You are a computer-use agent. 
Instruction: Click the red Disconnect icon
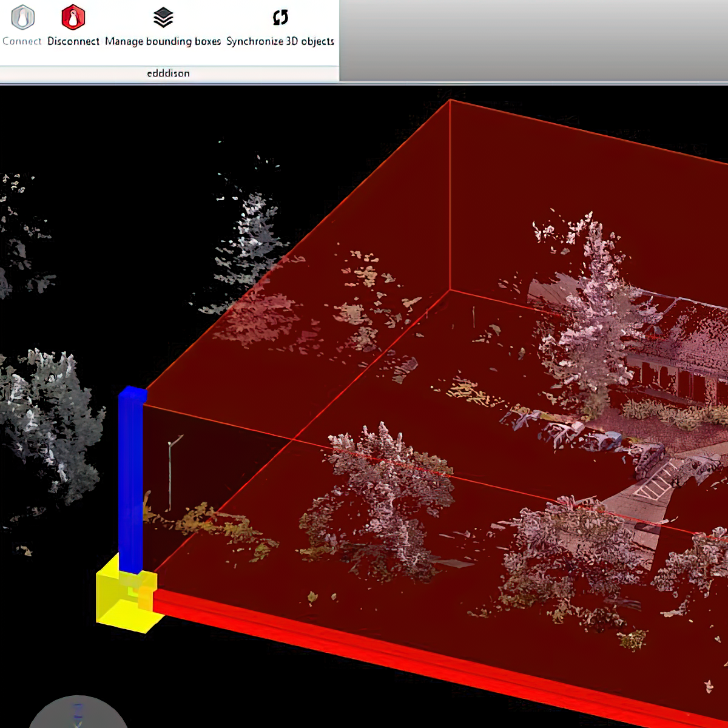73,17
